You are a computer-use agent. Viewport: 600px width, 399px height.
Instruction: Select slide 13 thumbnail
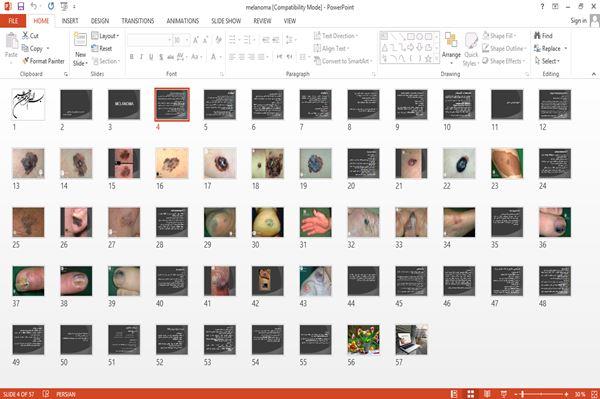tap(28, 163)
